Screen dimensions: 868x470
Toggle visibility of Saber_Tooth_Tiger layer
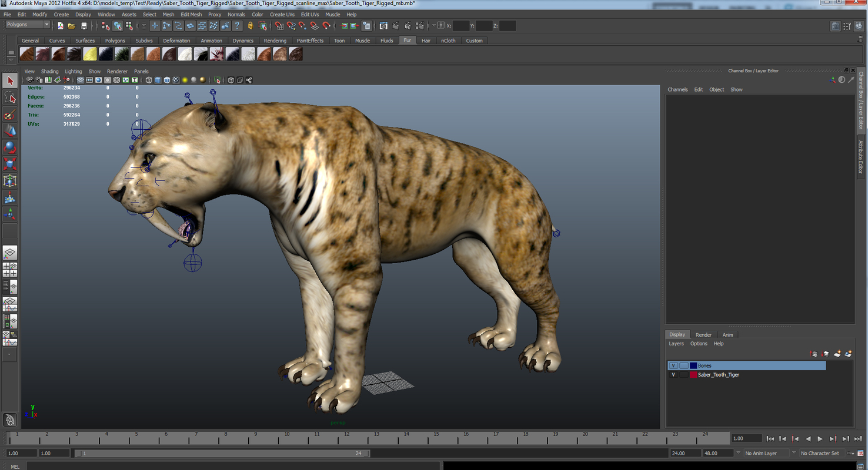[673, 375]
